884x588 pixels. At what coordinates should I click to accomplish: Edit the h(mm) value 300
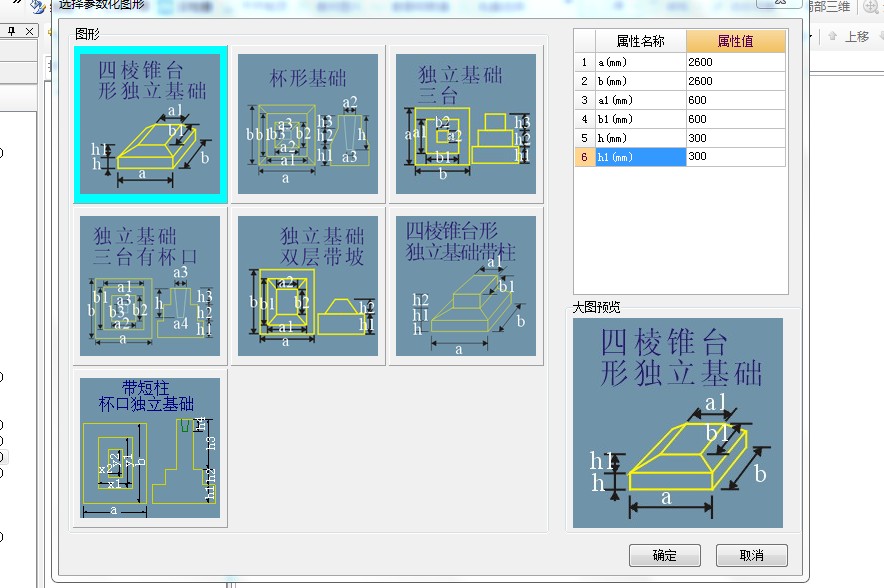click(736, 138)
